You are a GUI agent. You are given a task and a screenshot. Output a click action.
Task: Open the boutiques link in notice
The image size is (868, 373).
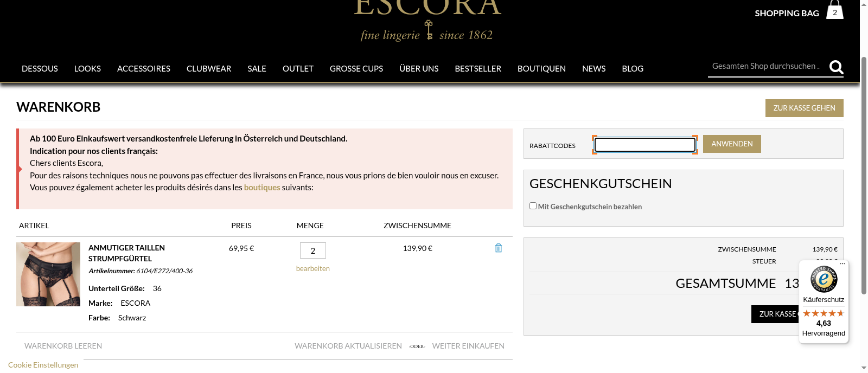tap(262, 188)
